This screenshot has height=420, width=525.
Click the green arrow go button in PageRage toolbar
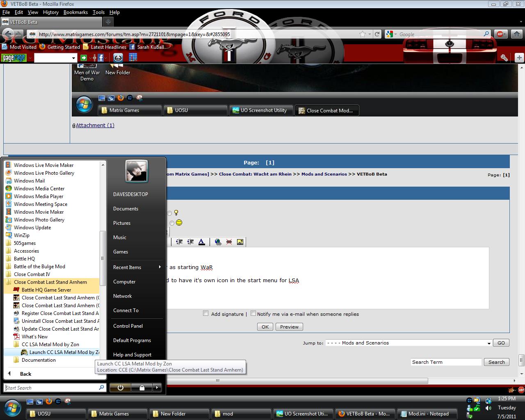[84, 58]
